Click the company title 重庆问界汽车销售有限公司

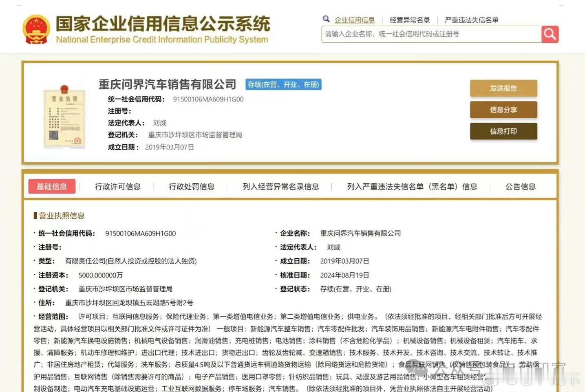(168, 84)
